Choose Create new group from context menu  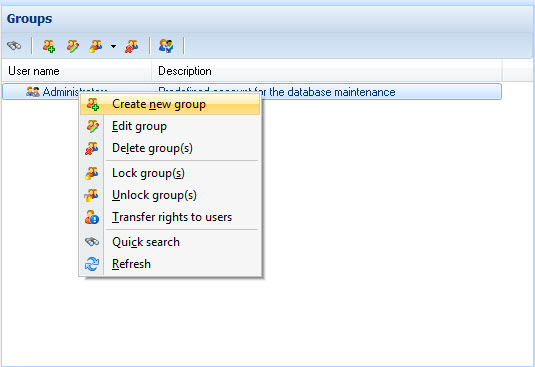click(170, 104)
